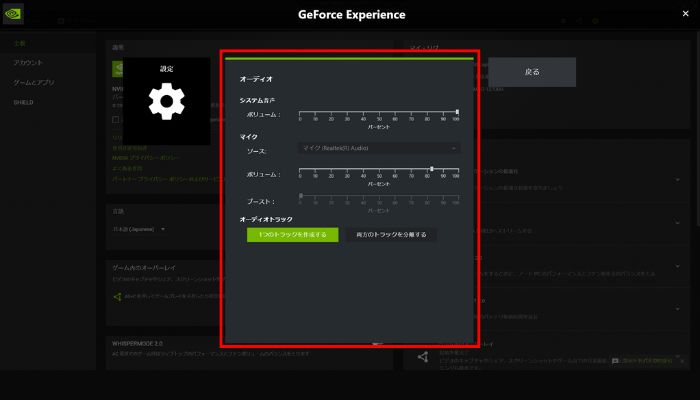Open the ゲームとアプリ sidebar tab

point(31,82)
